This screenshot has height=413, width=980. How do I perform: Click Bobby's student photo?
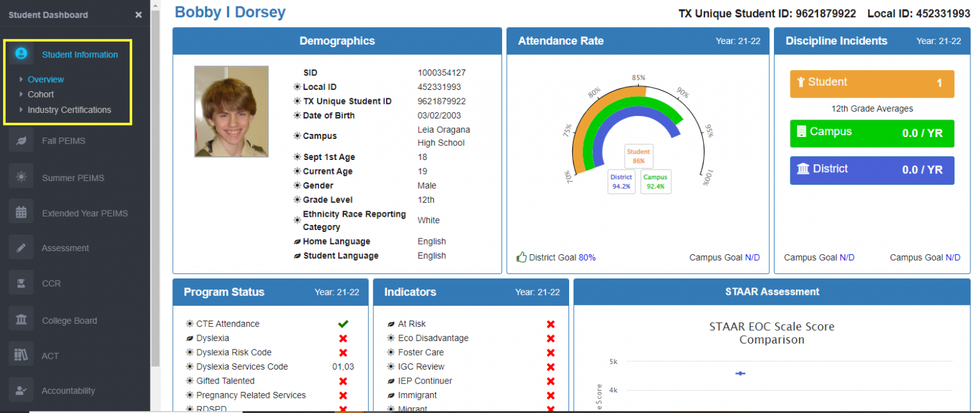(x=231, y=112)
